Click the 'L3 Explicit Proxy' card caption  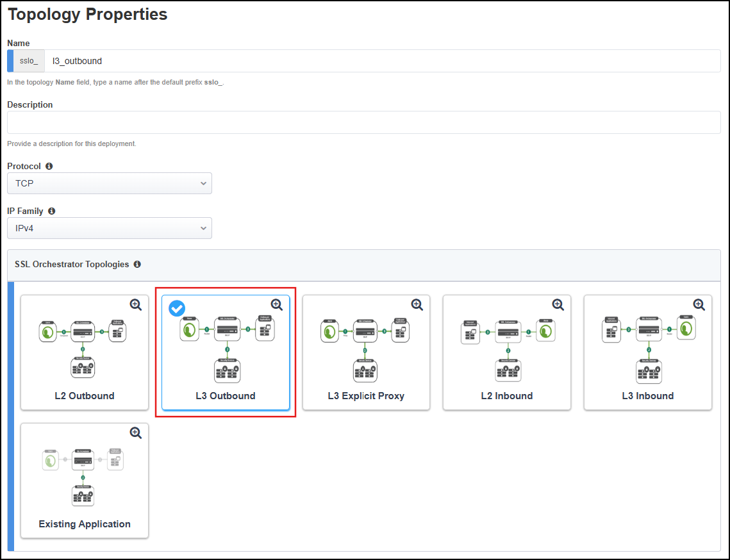click(x=366, y=396)
